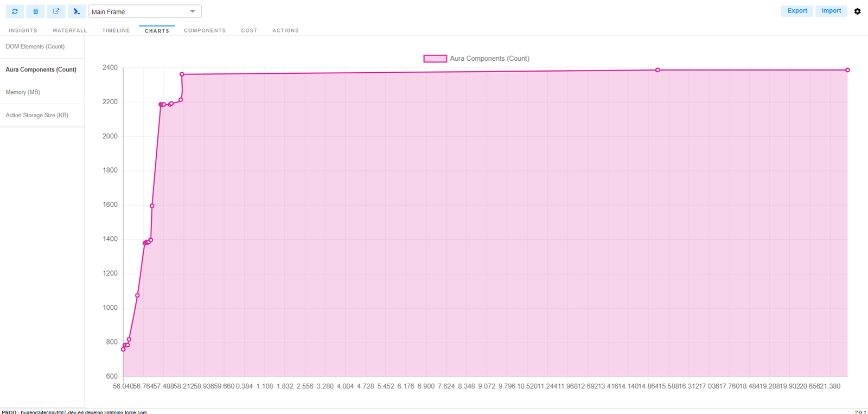868x414 pixels.
Task: Click the refresh icon in the toolbar
Action: [15, 11]
